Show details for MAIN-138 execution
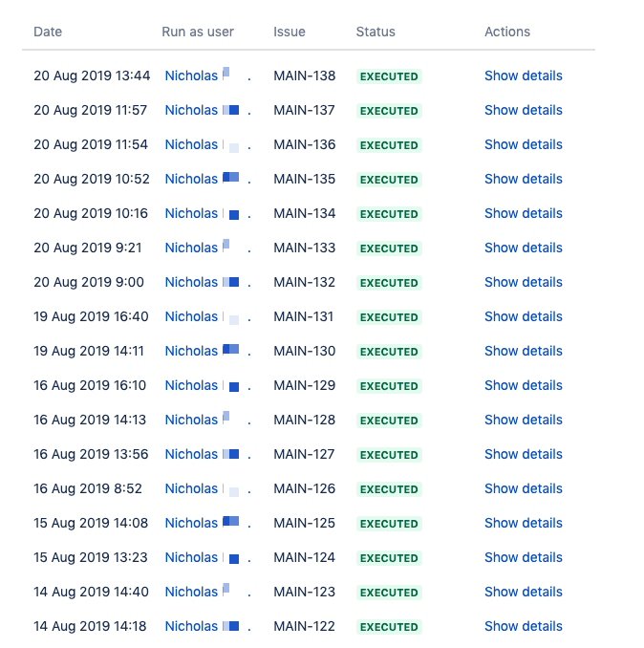 point(523,76)
